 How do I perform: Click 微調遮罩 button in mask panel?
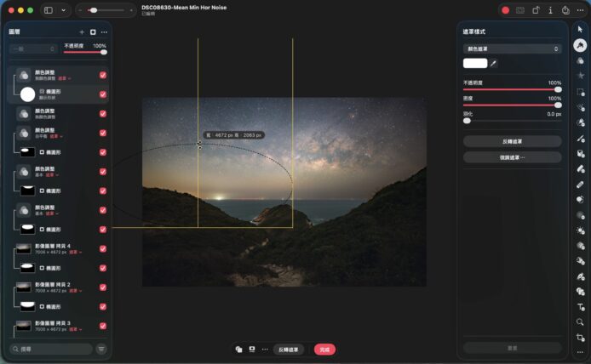tap(511, 157)
